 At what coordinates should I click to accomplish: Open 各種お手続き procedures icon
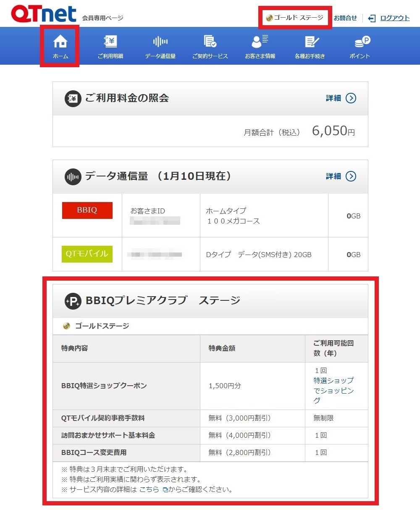[311, 41]
